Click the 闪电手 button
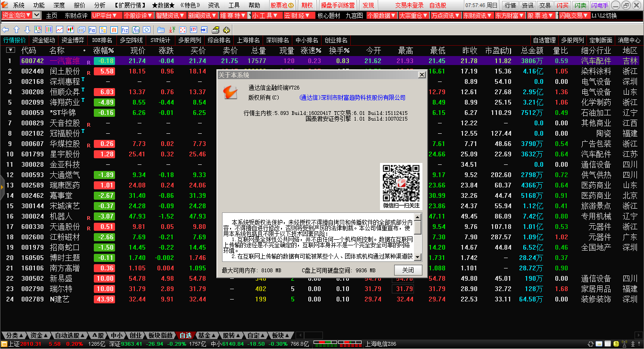 (x=599, y=5)
